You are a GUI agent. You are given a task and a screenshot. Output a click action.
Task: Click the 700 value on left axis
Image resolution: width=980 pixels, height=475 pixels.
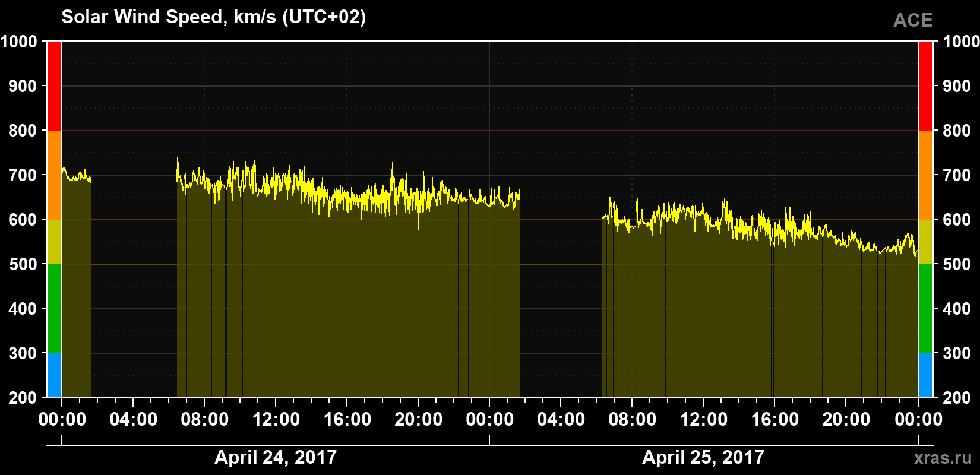[23, 175]
